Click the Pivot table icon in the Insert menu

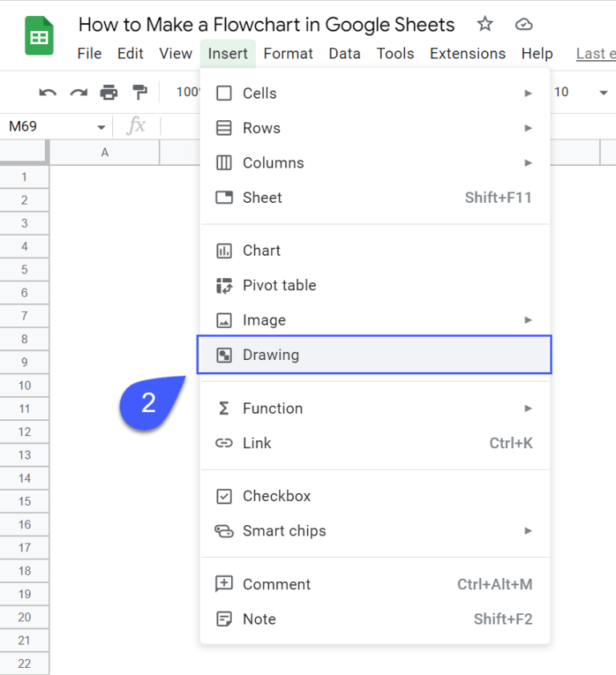click(x=224, y=285)
